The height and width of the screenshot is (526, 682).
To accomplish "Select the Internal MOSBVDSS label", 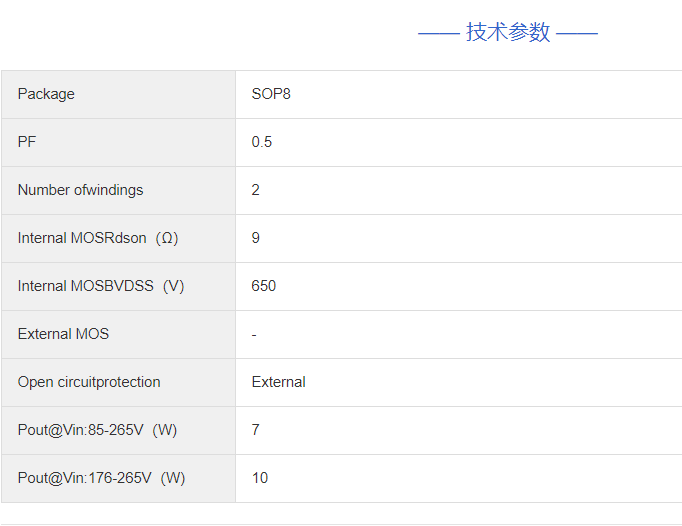I will coord(86,286).
